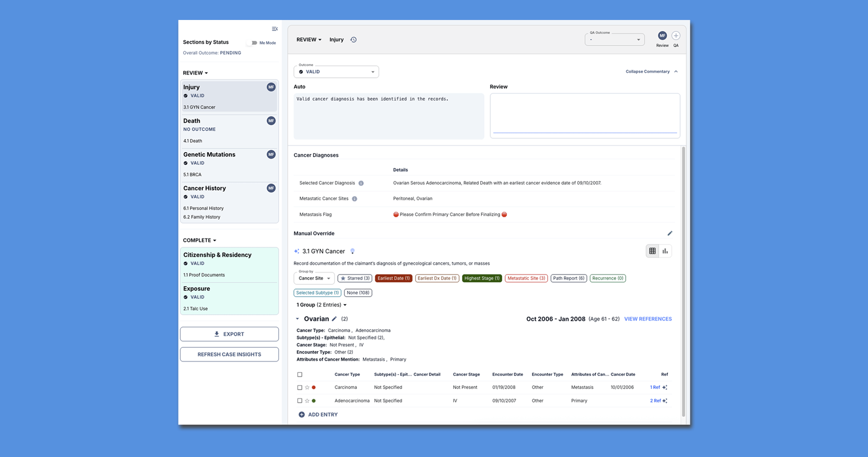Rename the Ovarian group via pencil icon
The height and width of the screenshot is (457, 868).
[334, 319]
